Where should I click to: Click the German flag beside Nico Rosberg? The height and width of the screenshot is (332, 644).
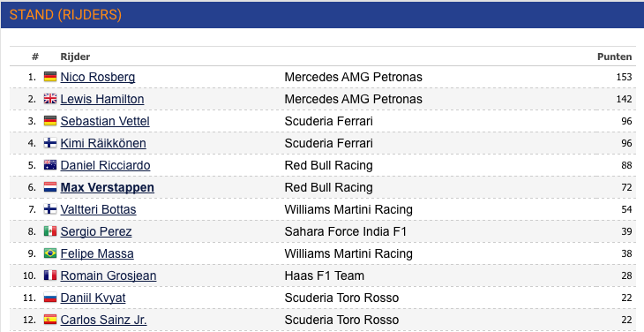50,77
